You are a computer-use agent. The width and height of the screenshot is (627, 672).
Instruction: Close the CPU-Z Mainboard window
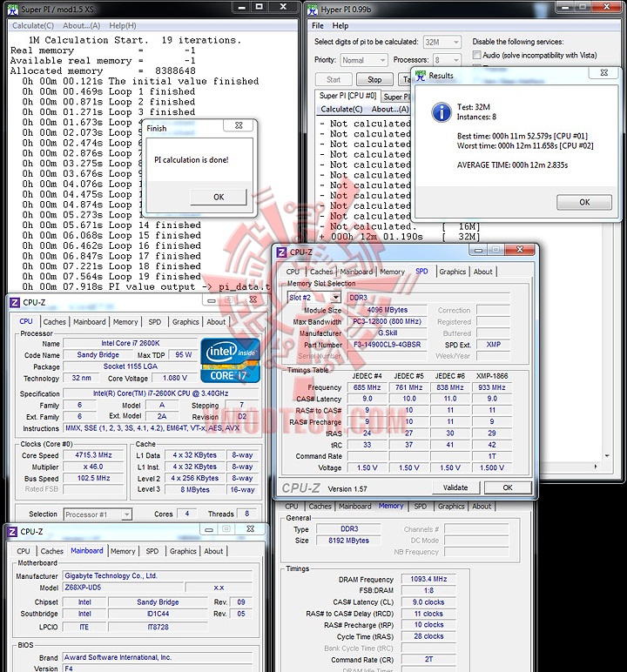(251, 529)
